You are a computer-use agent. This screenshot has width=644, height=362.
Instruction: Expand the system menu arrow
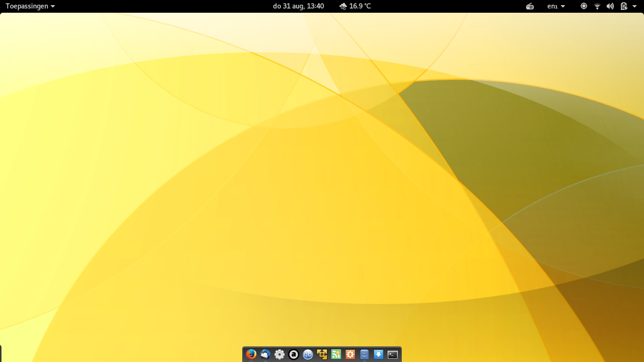click(x=635, y=6)
